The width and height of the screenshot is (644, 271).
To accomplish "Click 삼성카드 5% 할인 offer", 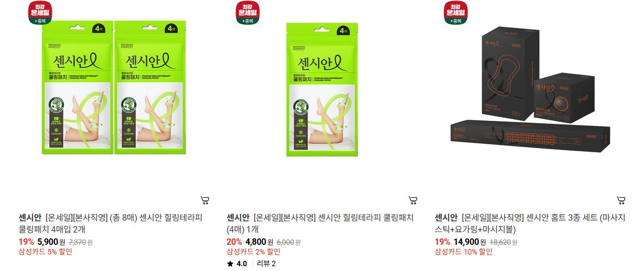I will pos(45,252).
